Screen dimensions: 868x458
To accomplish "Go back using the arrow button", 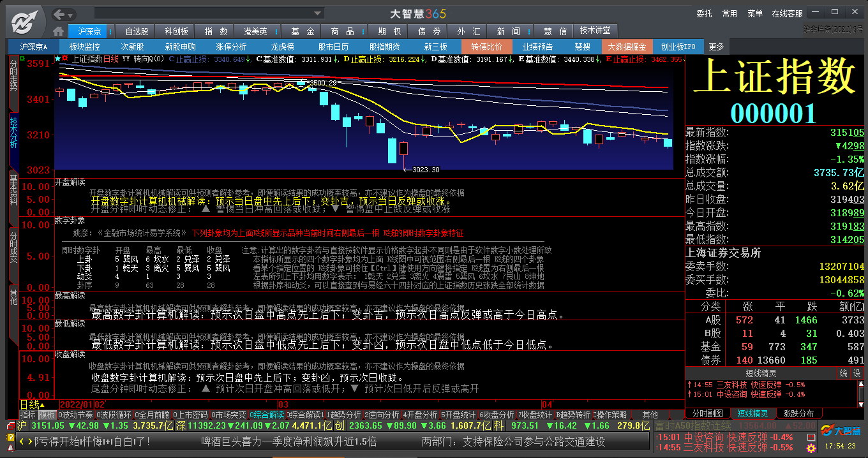I will pos(60,14).
